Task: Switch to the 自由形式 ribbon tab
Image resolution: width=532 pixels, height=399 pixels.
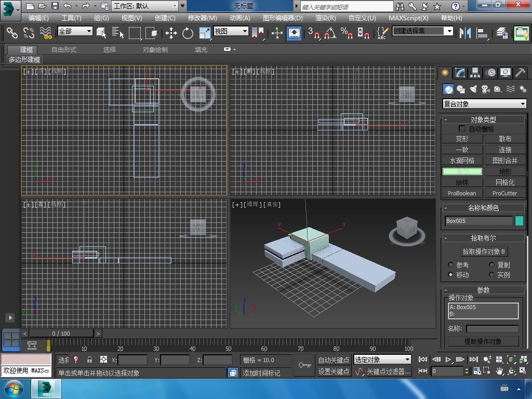Action: click(64, 50)
